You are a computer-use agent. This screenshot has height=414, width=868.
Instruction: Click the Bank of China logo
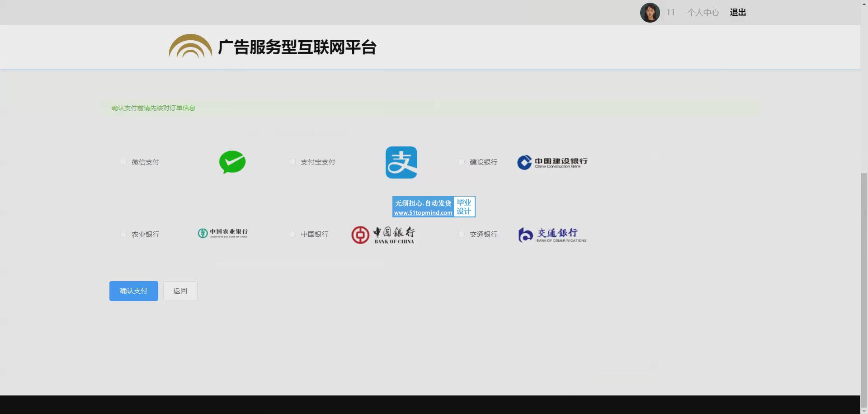point(383,235)
